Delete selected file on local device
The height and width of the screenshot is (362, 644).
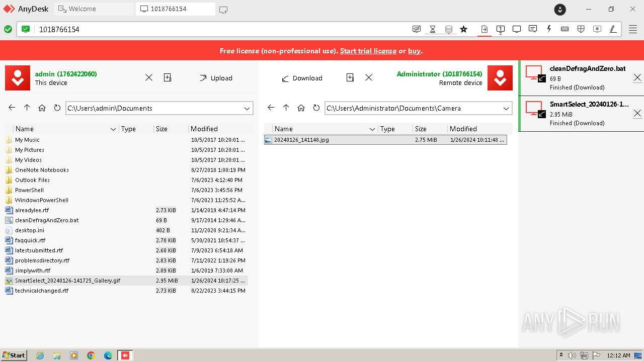tap(149, 77)
